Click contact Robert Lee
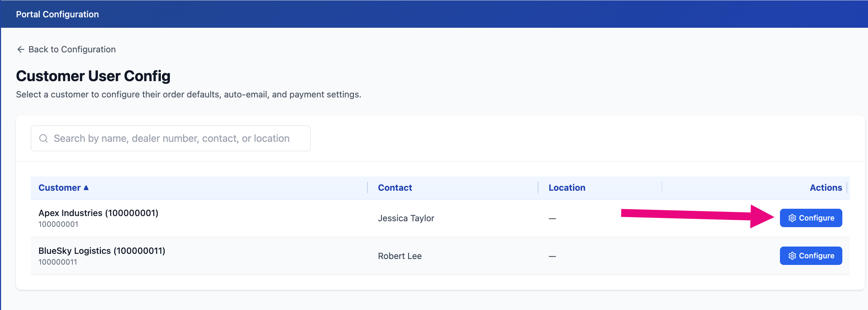The height and width of the screenshot is (310, 868). [400, 256]
